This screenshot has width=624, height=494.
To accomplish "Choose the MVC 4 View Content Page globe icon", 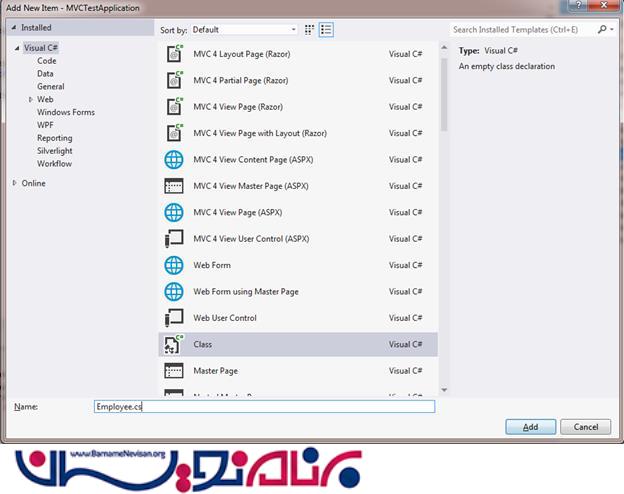I will [x=174, y=159].
